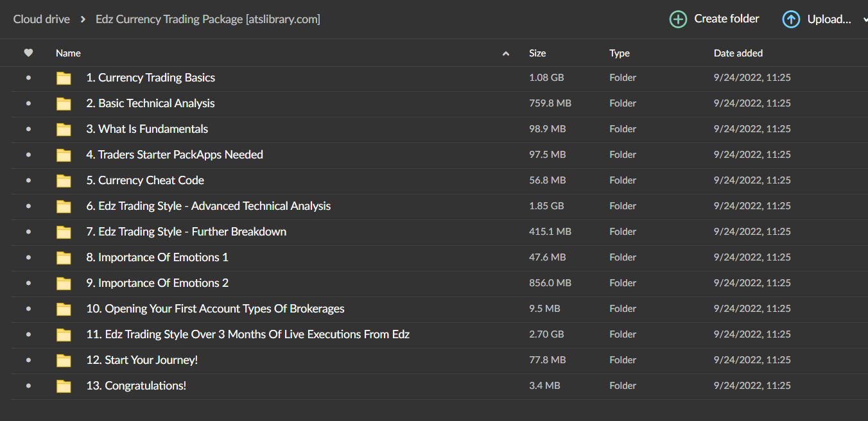
Task: Click the heart favorites column header icon
Action: tap(28, 53)
